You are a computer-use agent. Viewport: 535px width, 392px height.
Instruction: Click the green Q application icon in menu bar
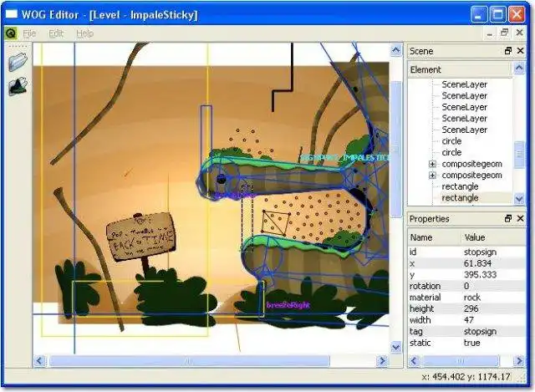click(x=11, y=33)
